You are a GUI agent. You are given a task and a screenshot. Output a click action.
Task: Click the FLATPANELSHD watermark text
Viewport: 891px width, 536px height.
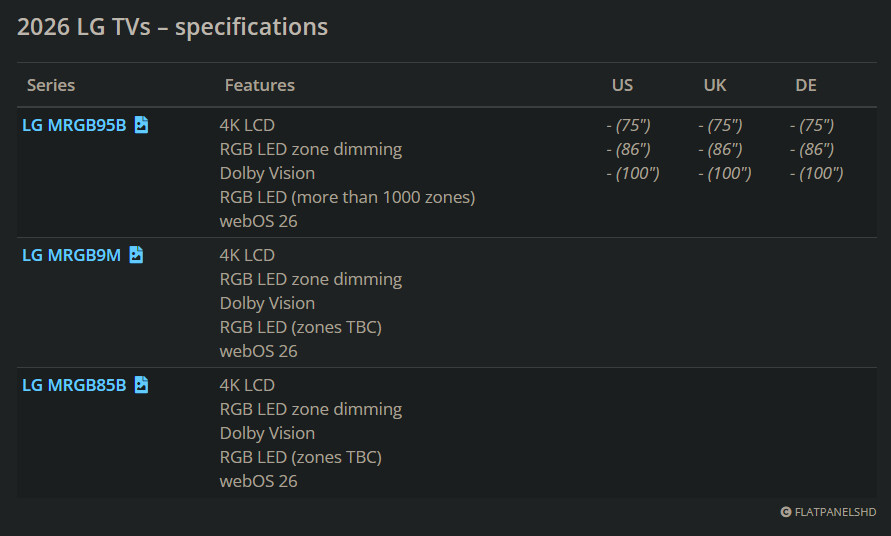click(x=835, y=512)
